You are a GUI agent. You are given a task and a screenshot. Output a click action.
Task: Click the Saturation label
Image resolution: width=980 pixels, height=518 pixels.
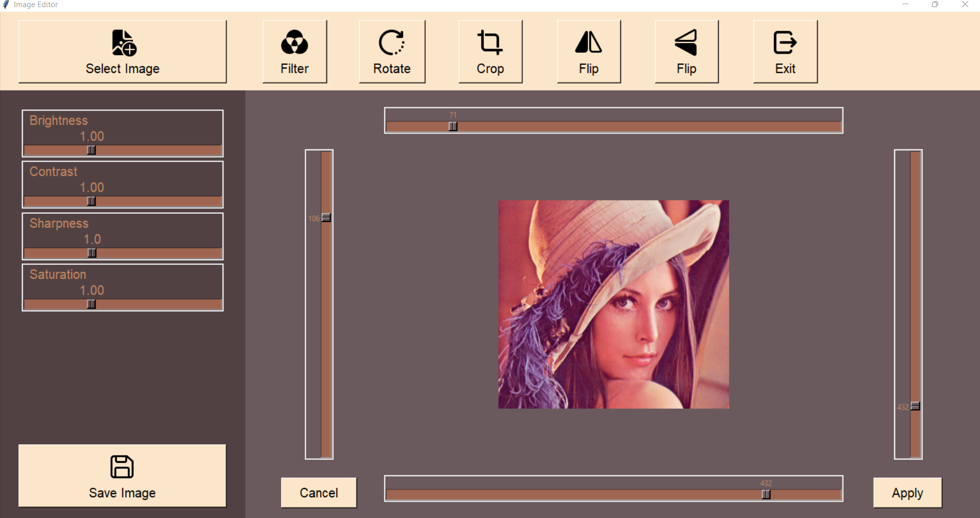[x=58, y=274]
